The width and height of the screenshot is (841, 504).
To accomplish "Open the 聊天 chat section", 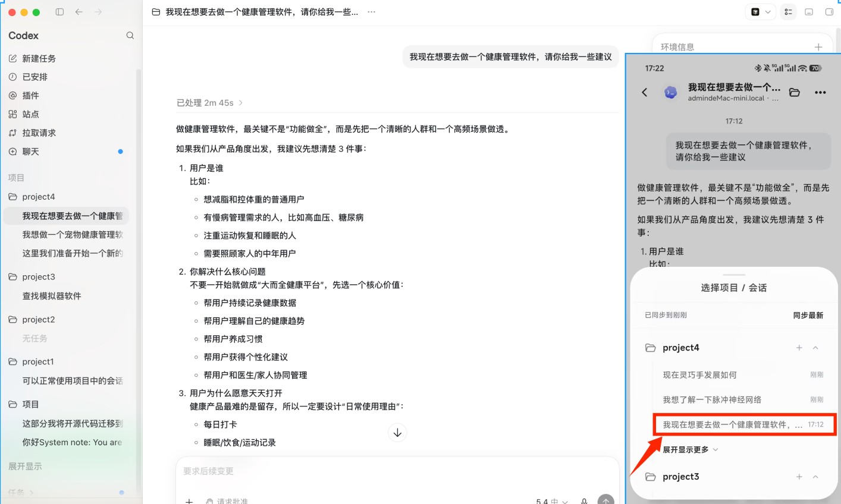I will click(24, 152).
